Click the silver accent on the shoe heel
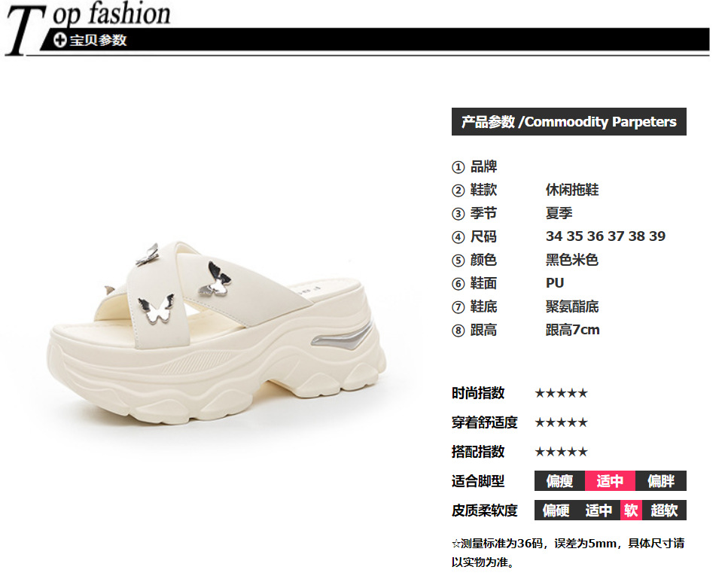Viewport: 728px width, 573px height. point(343,334)
